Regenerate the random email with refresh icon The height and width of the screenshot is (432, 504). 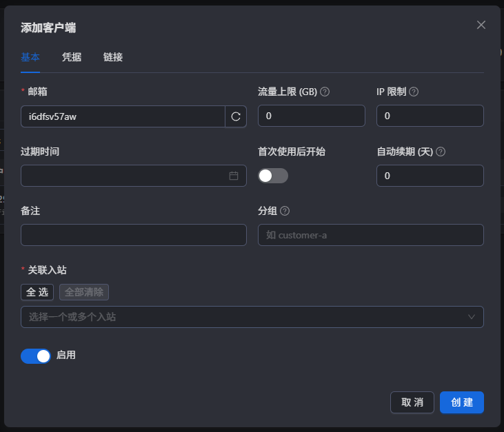(x=236, y=116)
